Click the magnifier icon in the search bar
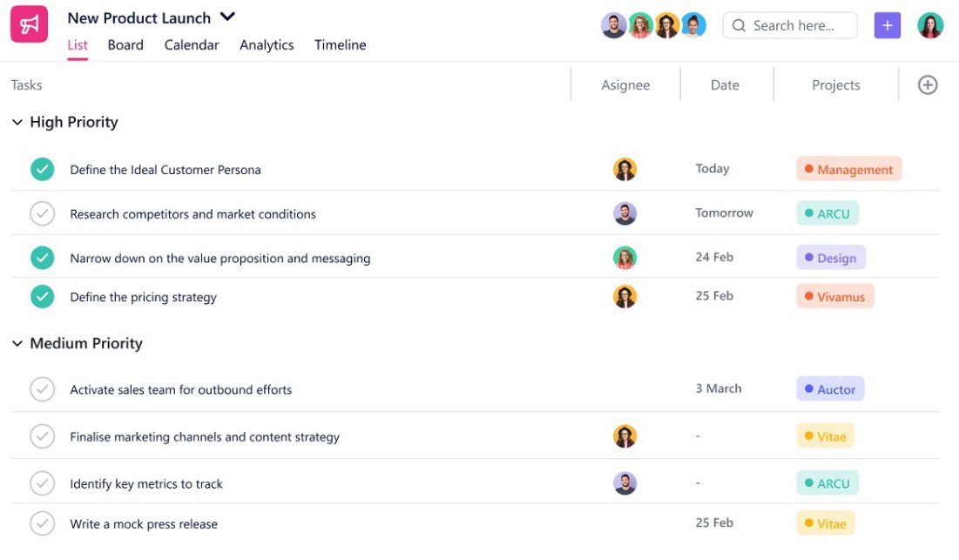 [740, 25]
